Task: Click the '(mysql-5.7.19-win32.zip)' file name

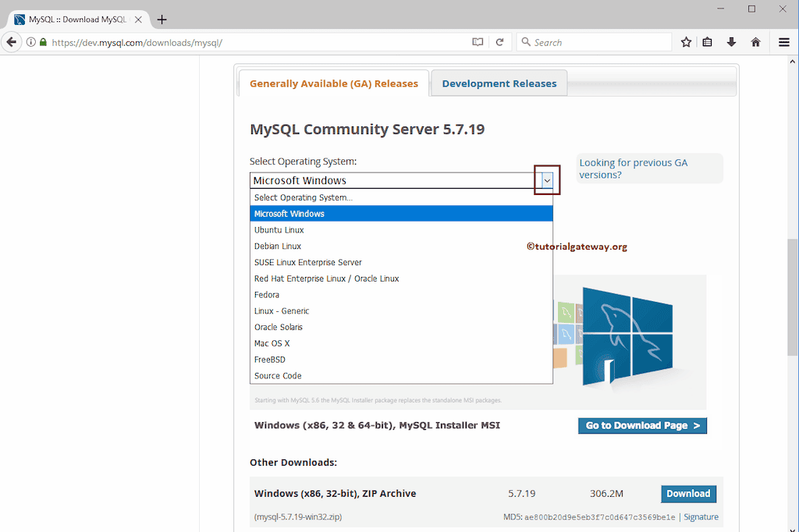Action: coord(298,516)
